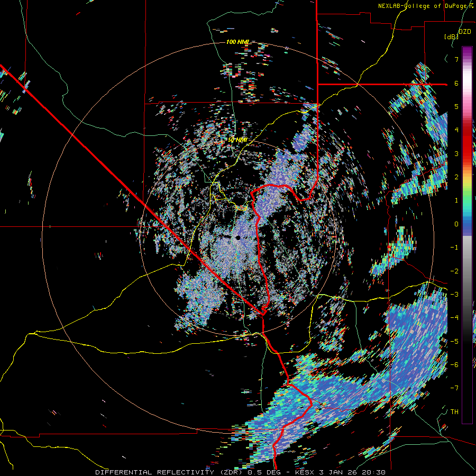Click the -3 tick on the color scale
This screenshot has height=476, width=476.
[x=454, y=295]
